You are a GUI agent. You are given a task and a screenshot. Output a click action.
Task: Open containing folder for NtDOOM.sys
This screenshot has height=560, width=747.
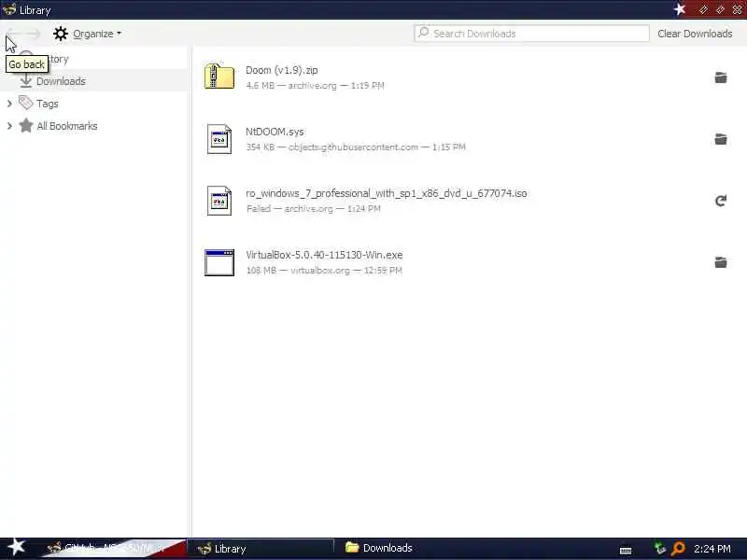[720, 138]
